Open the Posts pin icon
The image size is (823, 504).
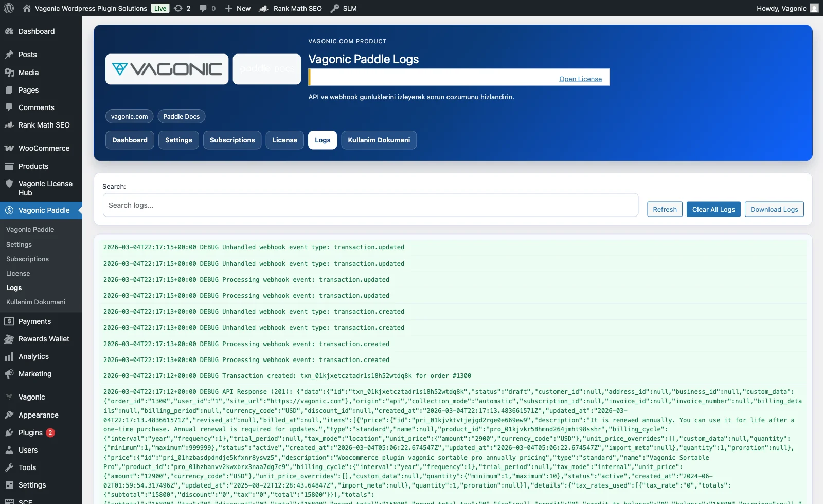tap(9, 55)
